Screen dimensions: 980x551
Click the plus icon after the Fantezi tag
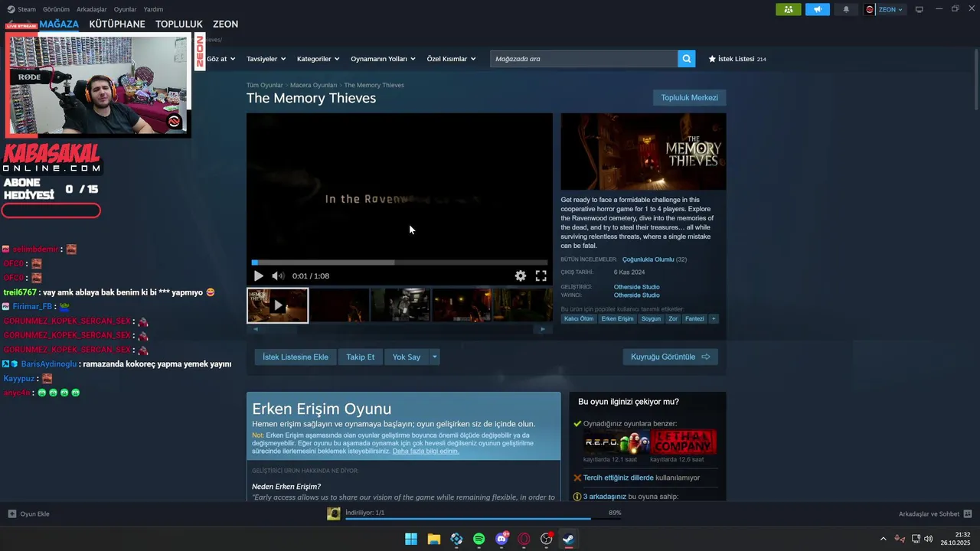coord(714,319)
